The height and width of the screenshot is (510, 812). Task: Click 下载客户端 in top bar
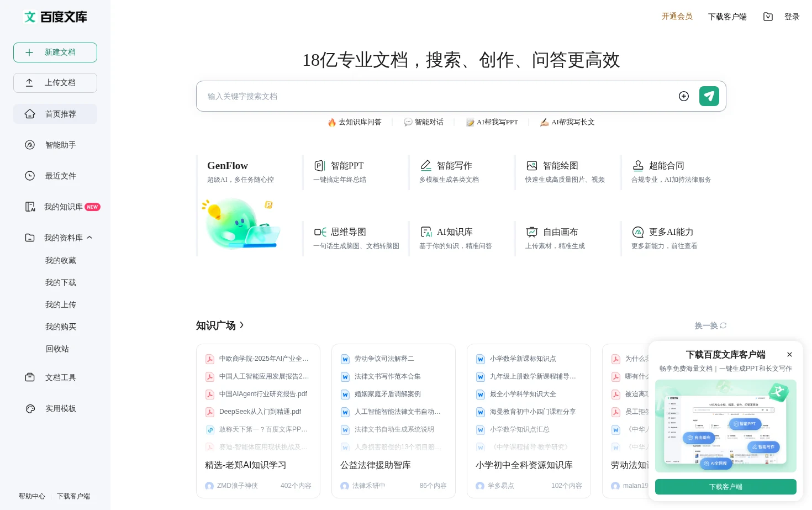coord(727,17)
